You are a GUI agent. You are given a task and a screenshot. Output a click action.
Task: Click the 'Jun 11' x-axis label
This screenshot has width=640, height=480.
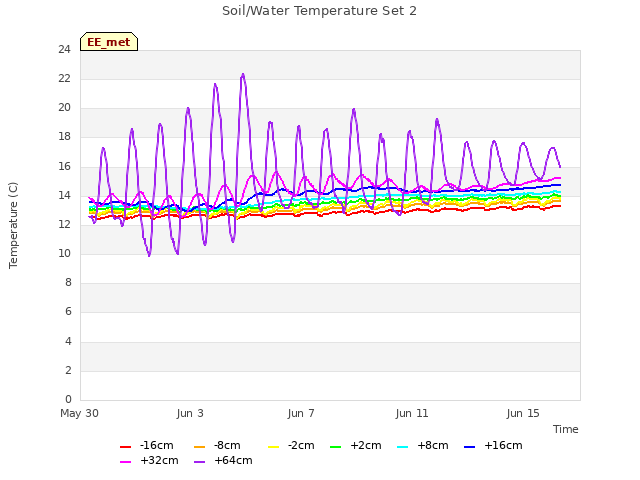(x=412, y=413)
